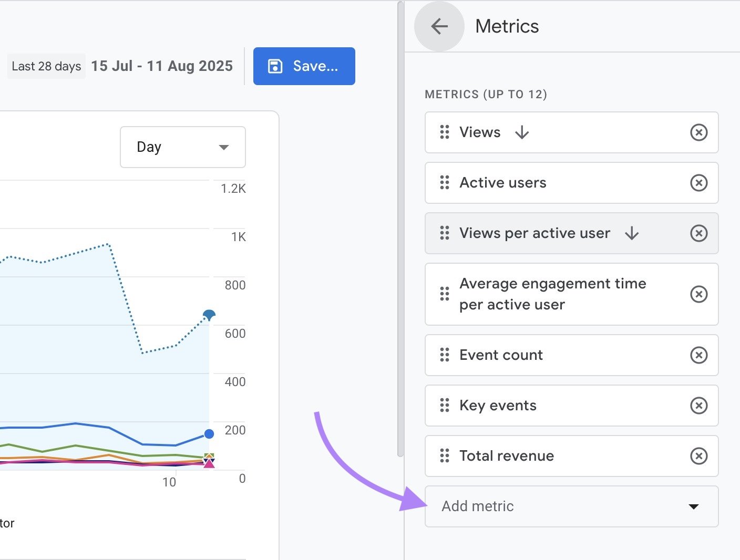
Task: Remove the Total revenue metric
Action: 698,456
